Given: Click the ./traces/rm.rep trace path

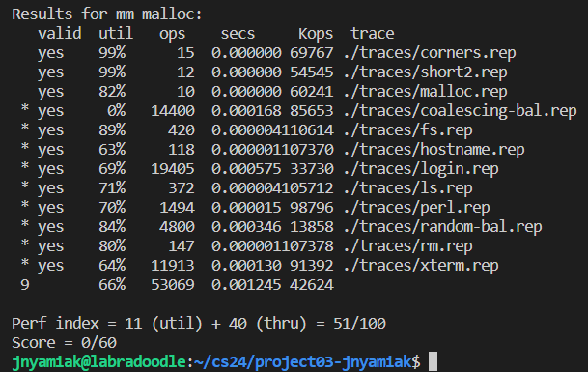Looking at the screenshot, I should (407, 246).
